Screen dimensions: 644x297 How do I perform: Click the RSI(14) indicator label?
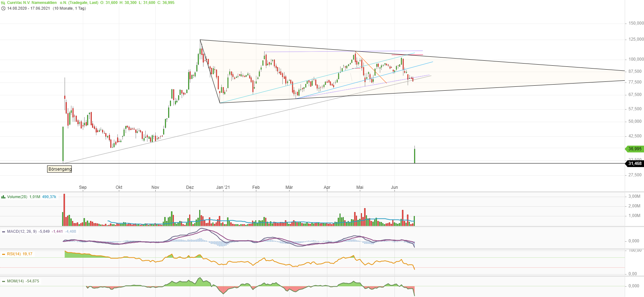pos(14,254)
